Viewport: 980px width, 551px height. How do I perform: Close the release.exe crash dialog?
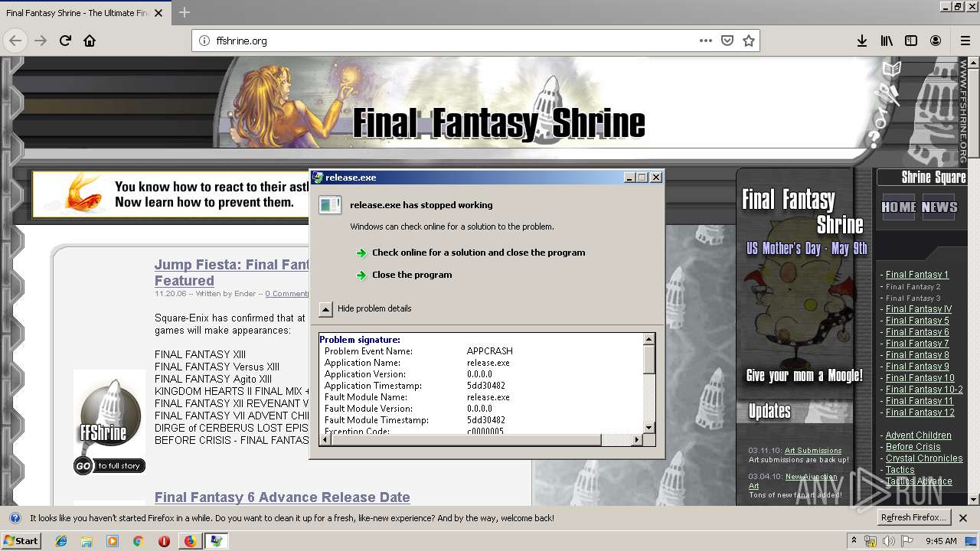coord(656,177)
